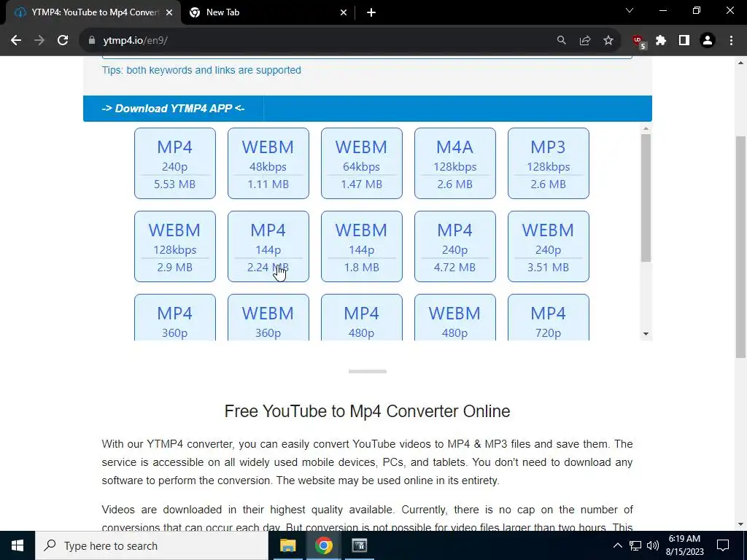747x560 pixels.
Task: Download WEBM 48kbps 1.11 MB
Action: tap(268, 163)
